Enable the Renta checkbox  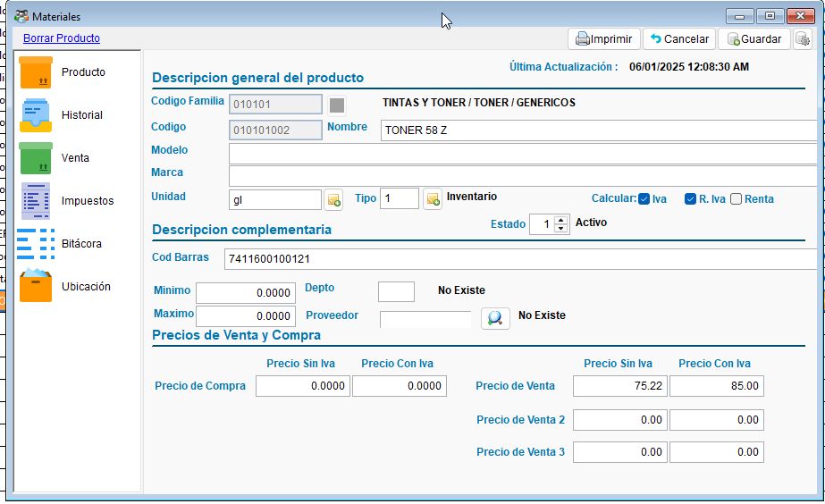(x=737, y=199)
